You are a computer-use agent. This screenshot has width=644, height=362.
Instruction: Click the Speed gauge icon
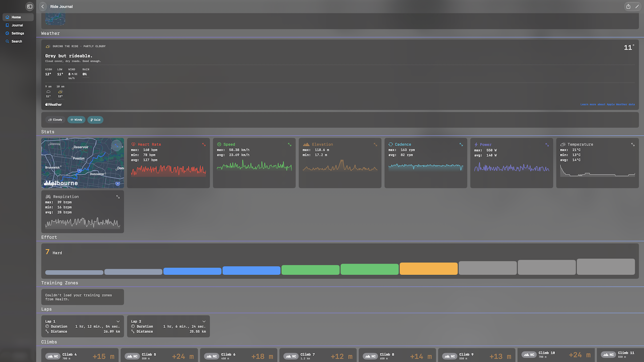pos(219,144)
